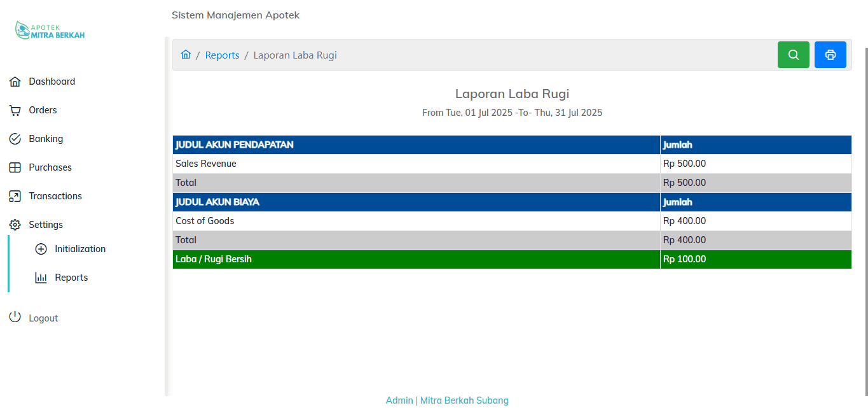Screen dimensions: 868x410
Task: Click the Laba / Rugi Bersih row
Action: [416, 259]
